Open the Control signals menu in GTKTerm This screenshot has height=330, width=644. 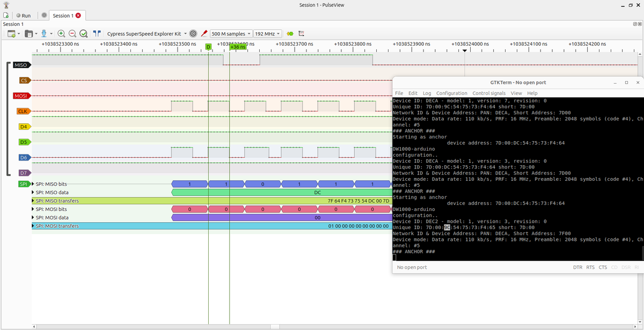[489, 93]
